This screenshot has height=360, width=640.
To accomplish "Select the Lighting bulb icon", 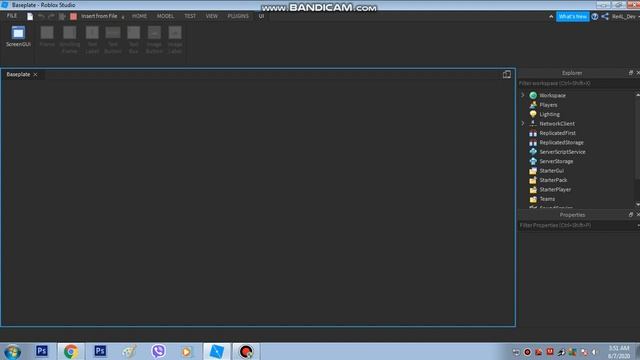I will (x=533, y=114).
